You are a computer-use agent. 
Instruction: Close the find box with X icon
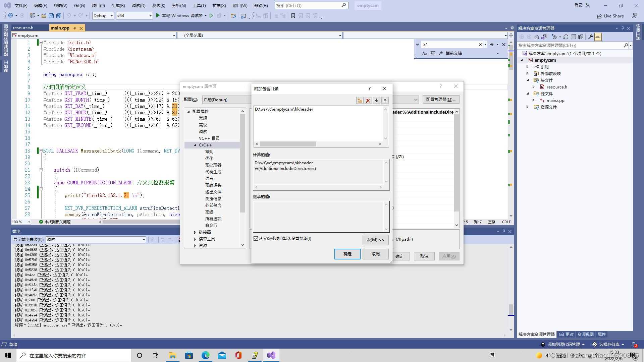coord(504,44)
